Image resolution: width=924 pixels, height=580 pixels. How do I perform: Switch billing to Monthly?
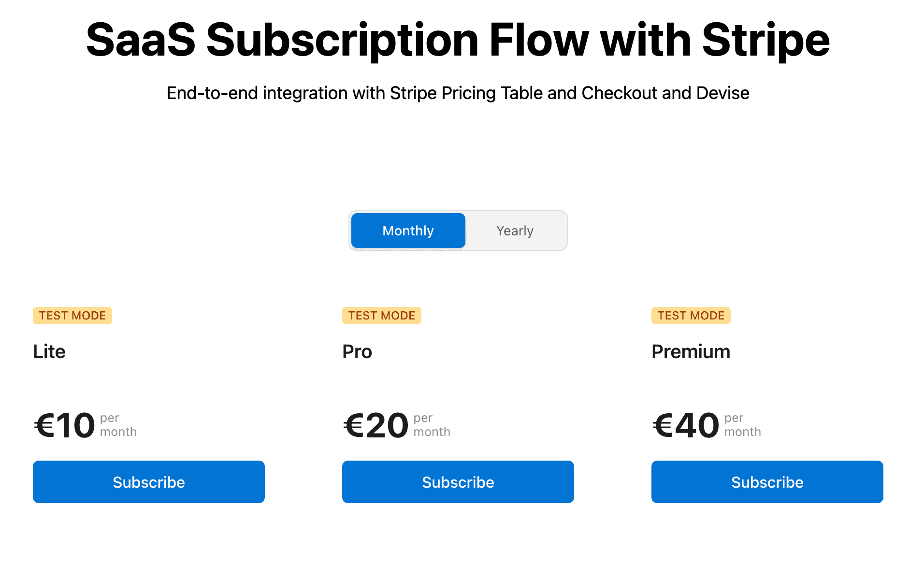click(x=408, y=231)
